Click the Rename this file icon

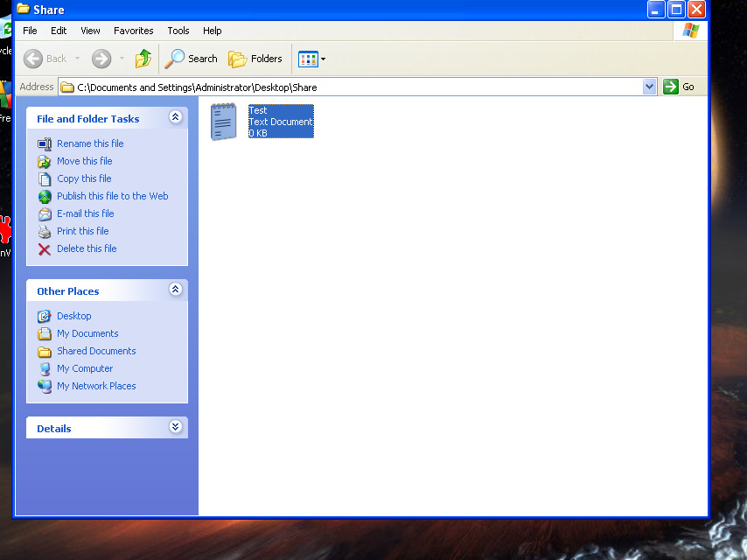coord(45,143)
